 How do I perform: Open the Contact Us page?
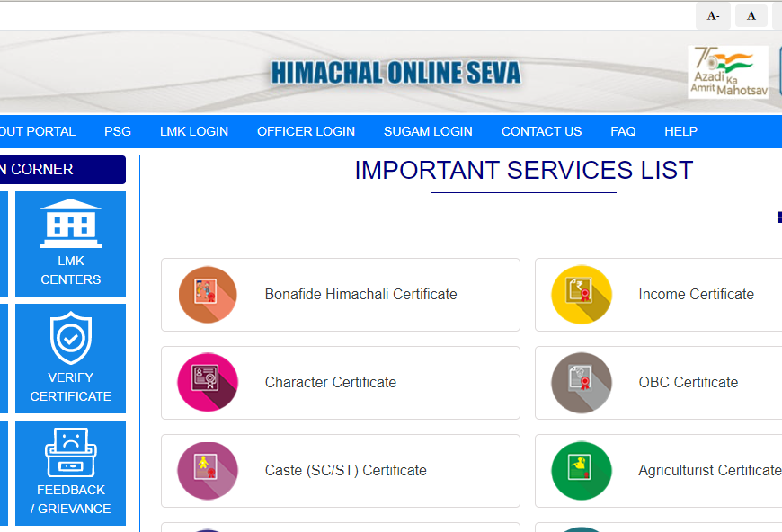coord(541,131)
